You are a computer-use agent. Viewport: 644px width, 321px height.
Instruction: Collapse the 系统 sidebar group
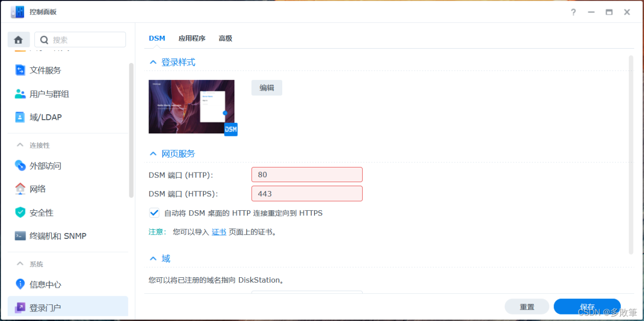coord(20,264)
